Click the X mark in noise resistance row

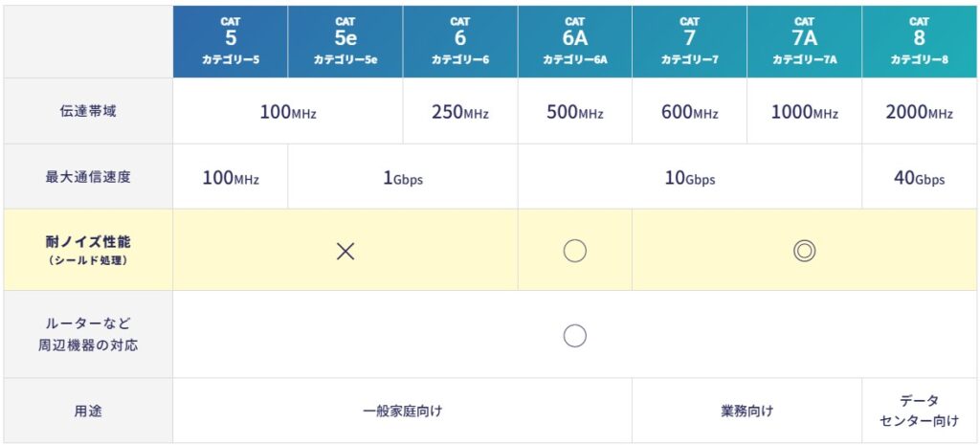[345, 251]
